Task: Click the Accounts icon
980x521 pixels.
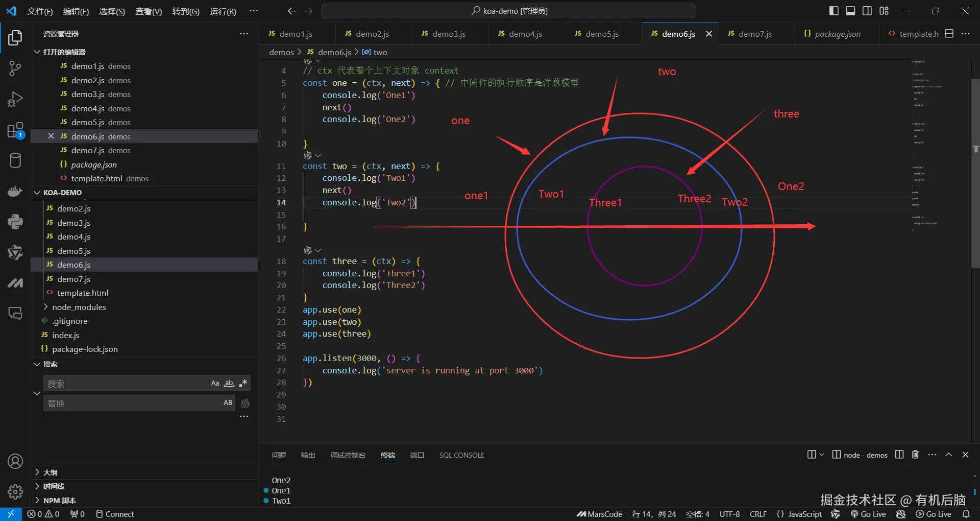Action: [x=15, y=461]
